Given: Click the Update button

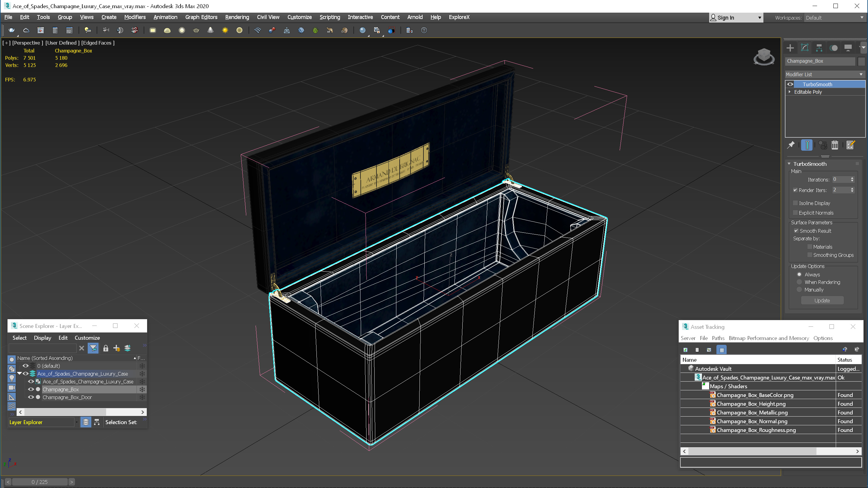Looking at the screenshot, I should coord(822,300).
